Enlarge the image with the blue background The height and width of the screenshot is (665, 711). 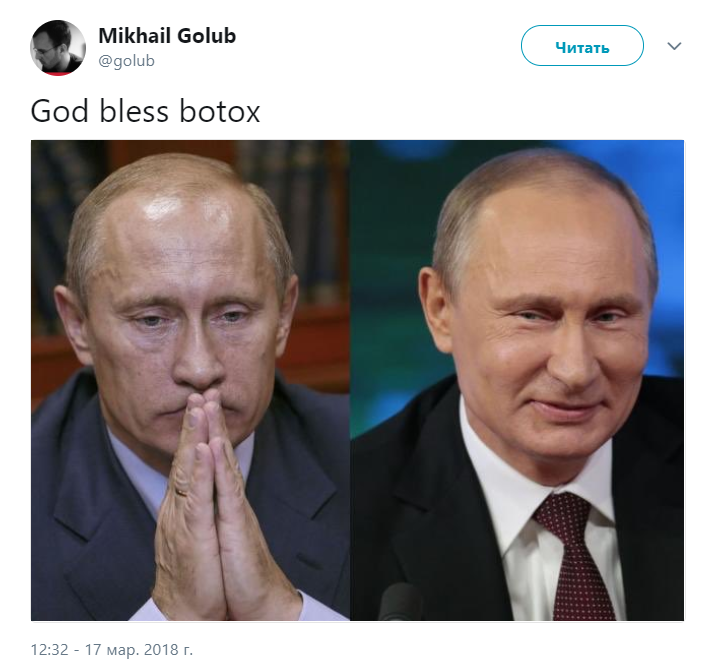517,380
